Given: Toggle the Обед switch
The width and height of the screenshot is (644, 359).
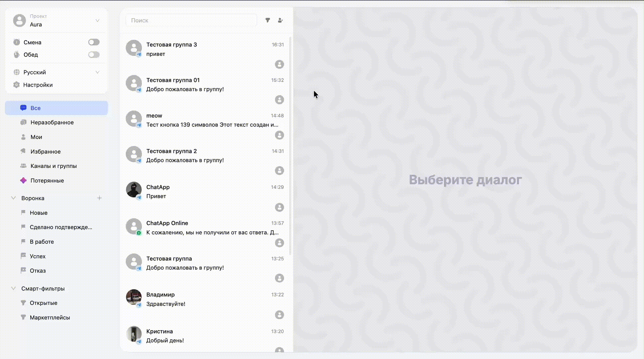Looking at the screenshot, I should (x=94, y=55).
